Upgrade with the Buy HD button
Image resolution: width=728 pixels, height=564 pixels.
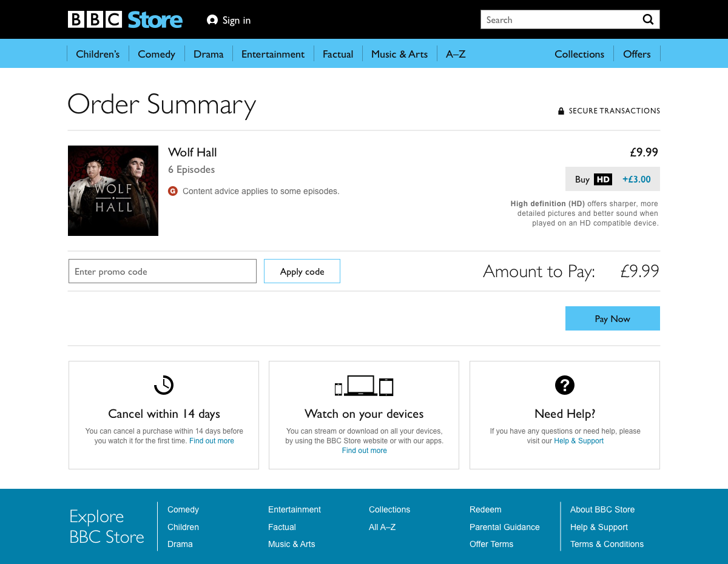[613, 179]
